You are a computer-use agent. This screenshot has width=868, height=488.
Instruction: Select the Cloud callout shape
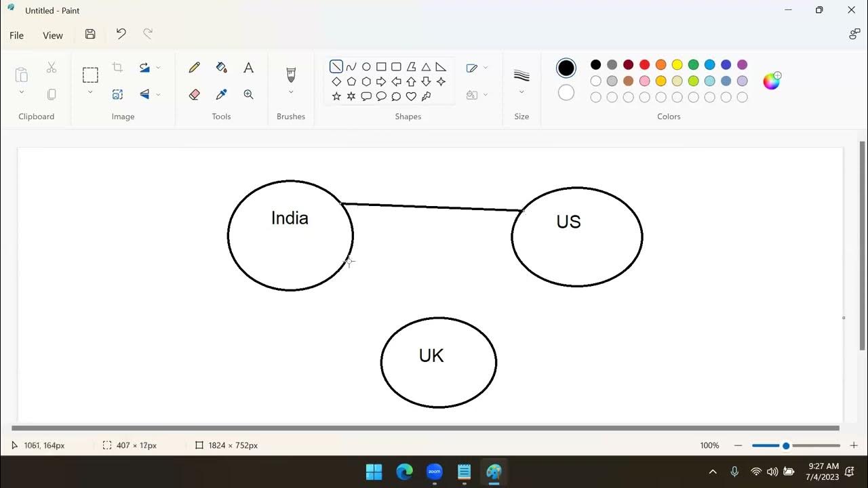pyautogui.click(x=396, y=96)
